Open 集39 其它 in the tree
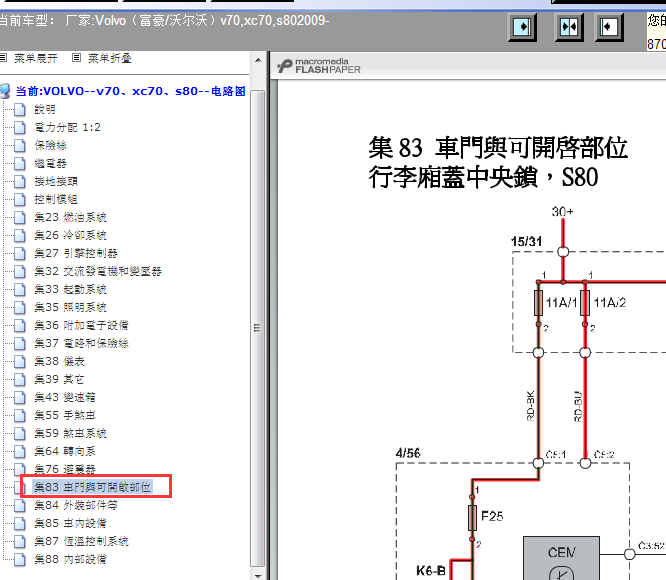The height and width of the screenshot is (580, 666). pos(59,379)
